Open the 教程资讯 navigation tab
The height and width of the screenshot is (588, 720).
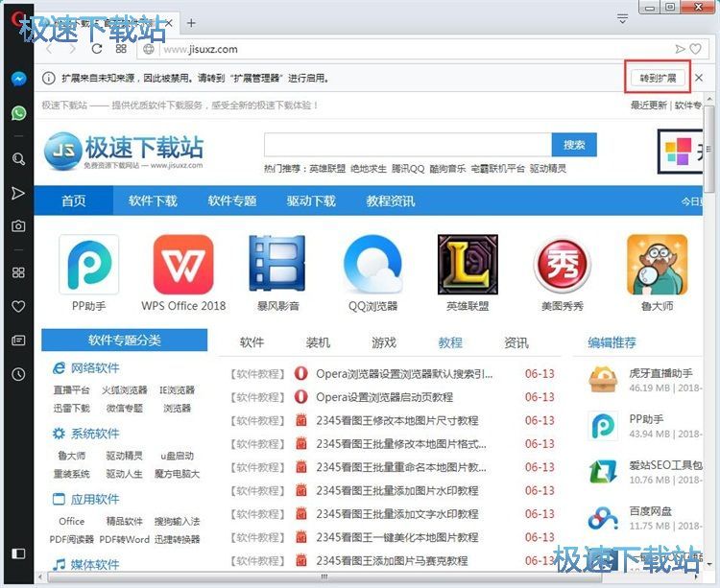[391, 200]
